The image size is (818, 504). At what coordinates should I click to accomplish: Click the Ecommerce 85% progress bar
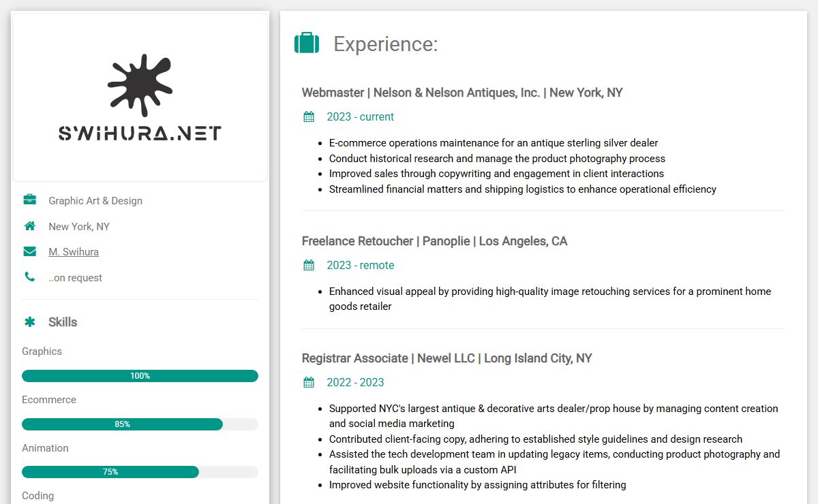[140, 424]
